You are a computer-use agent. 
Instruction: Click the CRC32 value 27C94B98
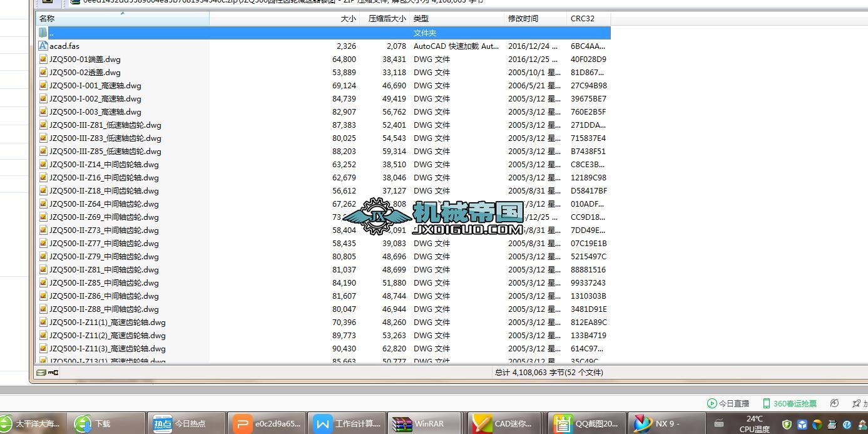click(x=589, y=85)
